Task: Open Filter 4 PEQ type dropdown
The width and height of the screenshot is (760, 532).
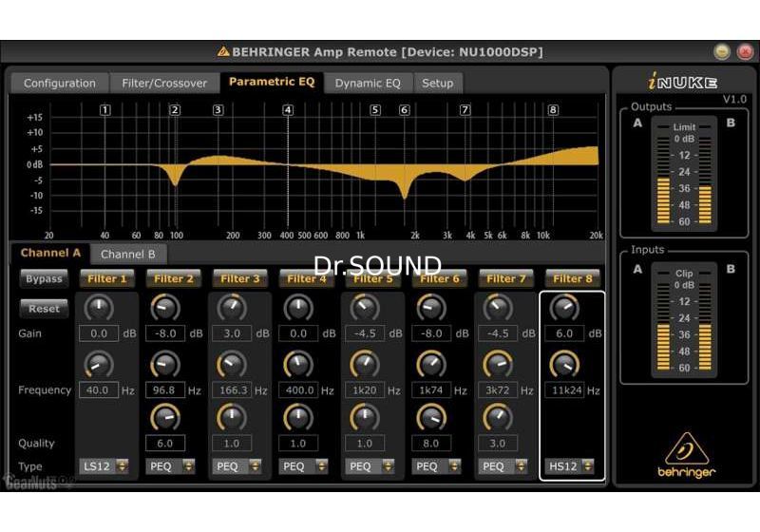Action: [303, 466]
